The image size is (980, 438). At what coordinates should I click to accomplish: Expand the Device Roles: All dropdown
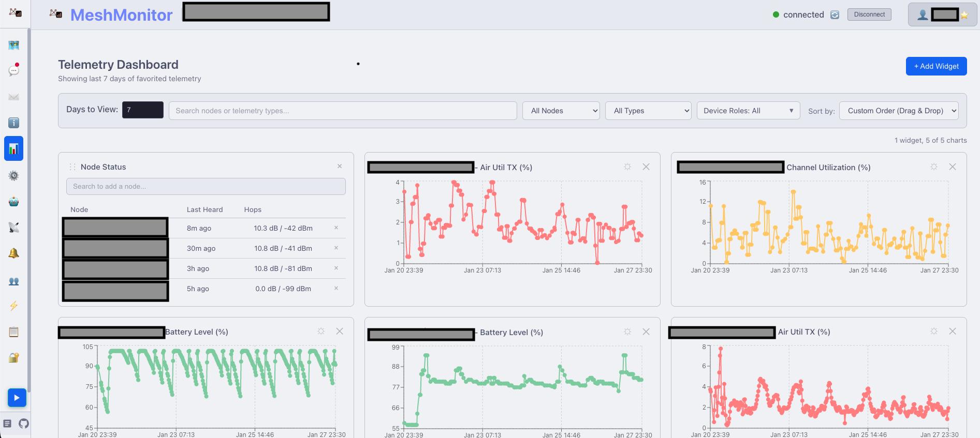point(748,111)
